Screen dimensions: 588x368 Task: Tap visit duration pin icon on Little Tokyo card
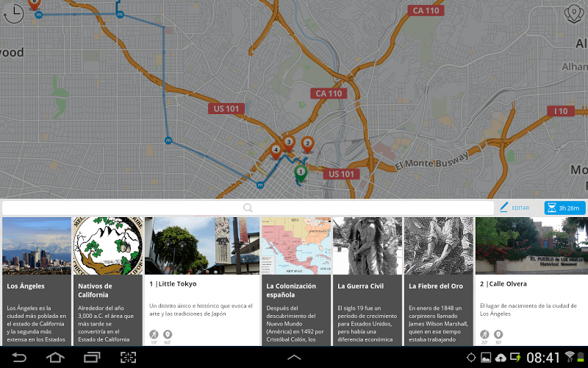pos(168,334)
